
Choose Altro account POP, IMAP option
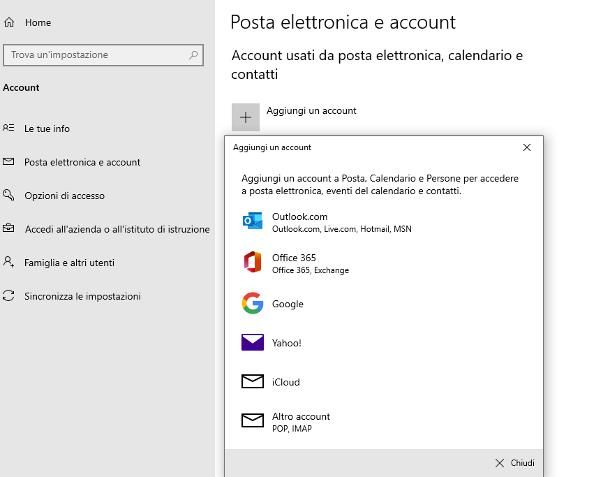383,422
